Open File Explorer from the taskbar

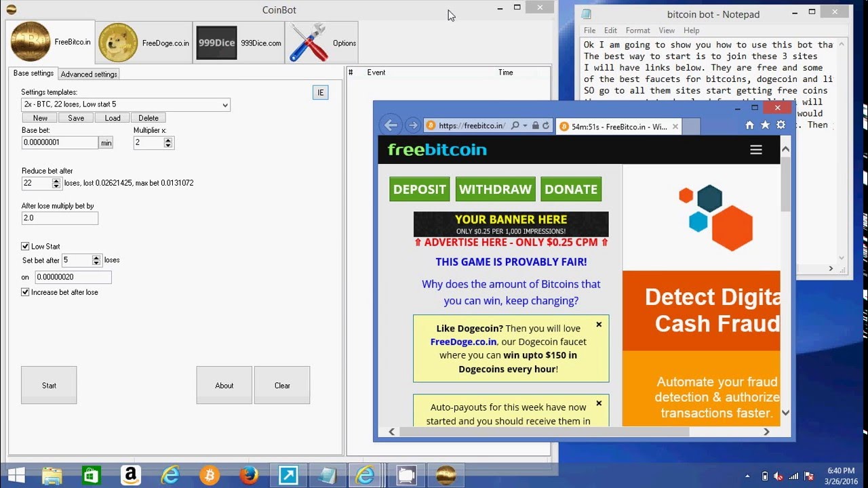coord(52,475)
